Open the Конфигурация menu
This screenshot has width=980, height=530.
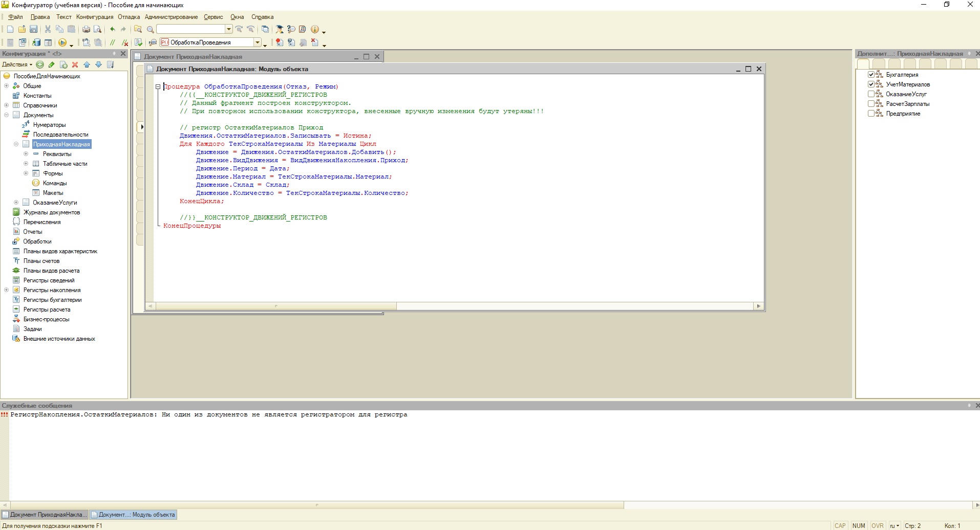95,17
